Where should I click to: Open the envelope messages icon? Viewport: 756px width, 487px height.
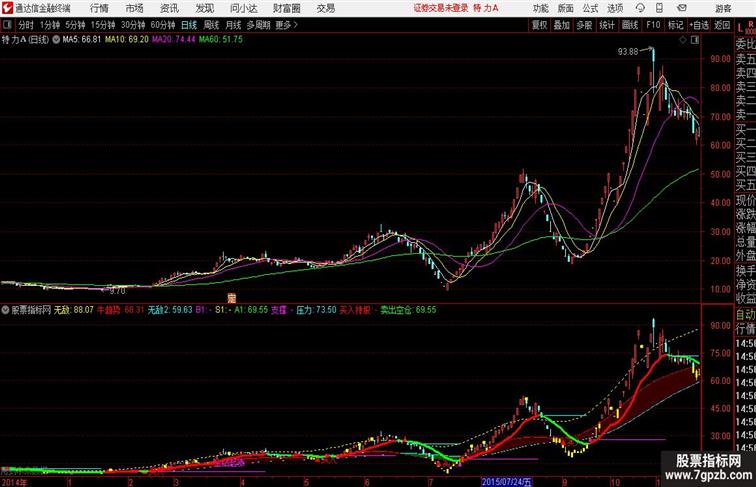coord(682,8)
